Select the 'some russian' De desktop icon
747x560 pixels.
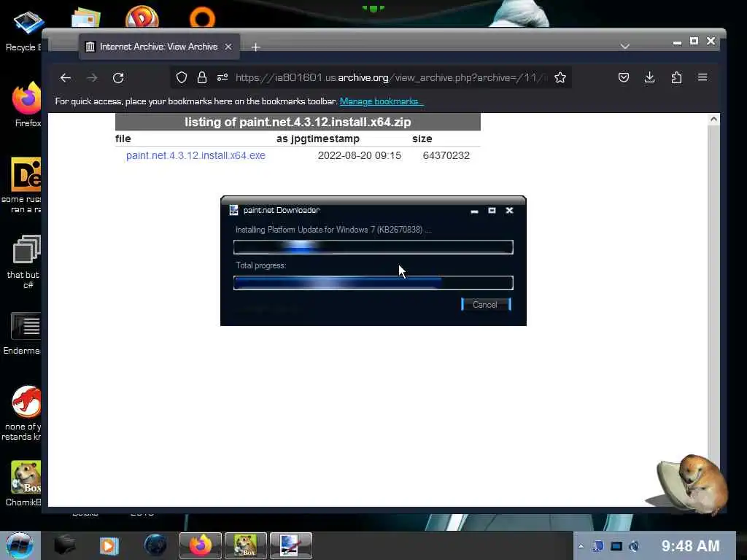22,186
